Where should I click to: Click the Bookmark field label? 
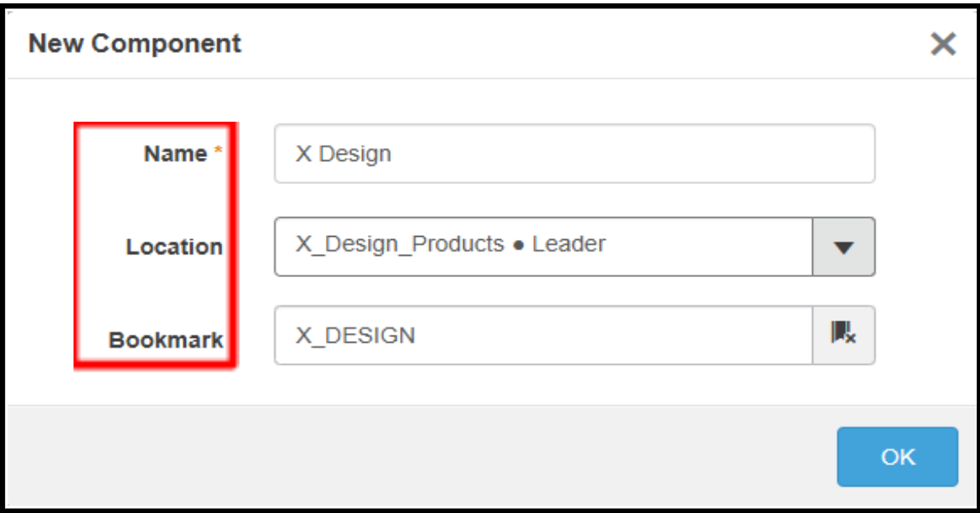pyautogui.click(x=165, y=340)
